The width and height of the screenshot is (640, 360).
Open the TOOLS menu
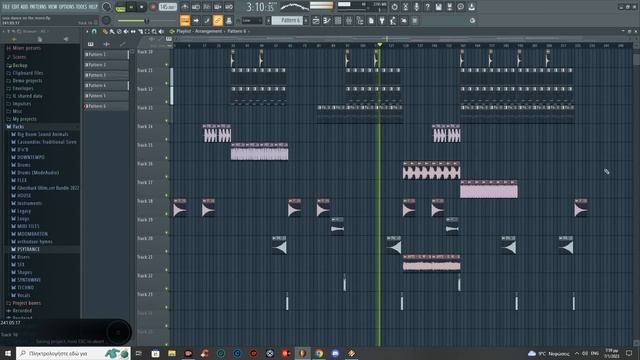point(82,7)
